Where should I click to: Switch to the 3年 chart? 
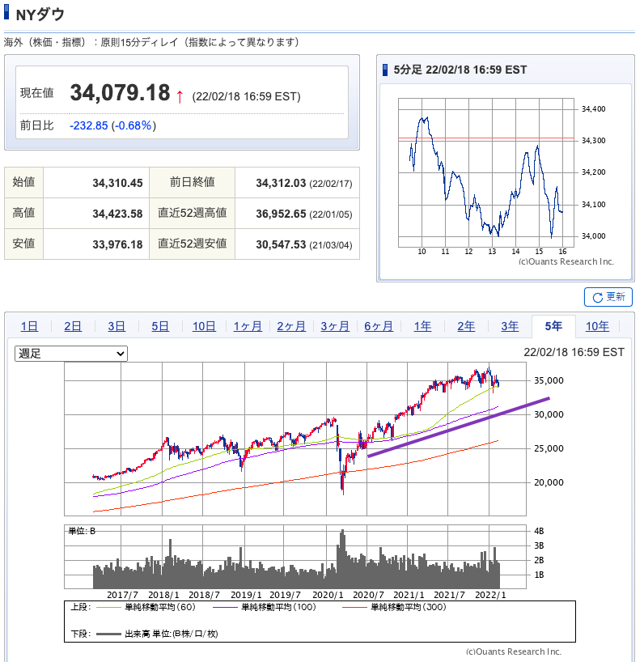510,326
